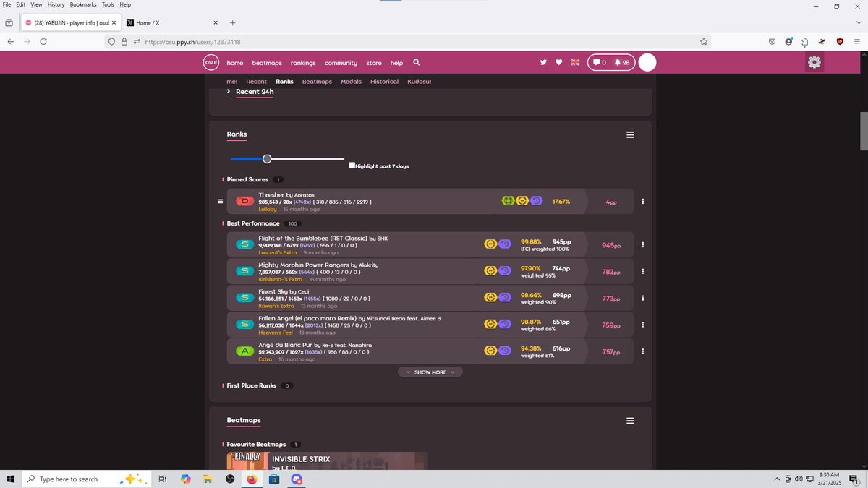The width and height of the screenshot is (868, 488).
Task: Reload the page with refresh icon
Action: point(43,42)
